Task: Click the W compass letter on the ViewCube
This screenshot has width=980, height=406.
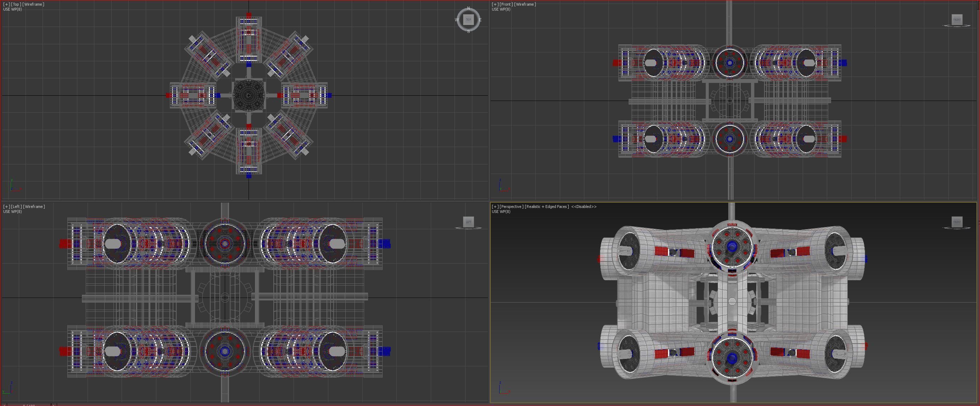Action: (x=457, y=20)
